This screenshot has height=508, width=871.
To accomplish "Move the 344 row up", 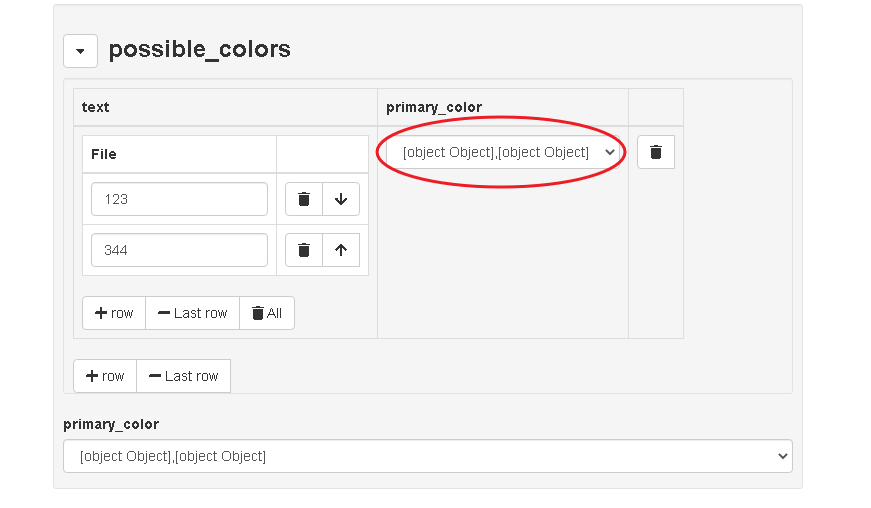I will tap(341, 250).
